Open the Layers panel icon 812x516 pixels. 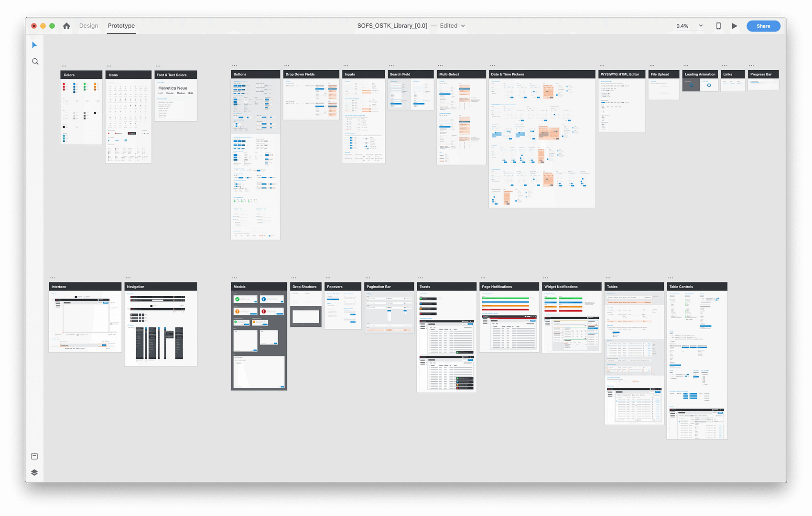(34, 473)
